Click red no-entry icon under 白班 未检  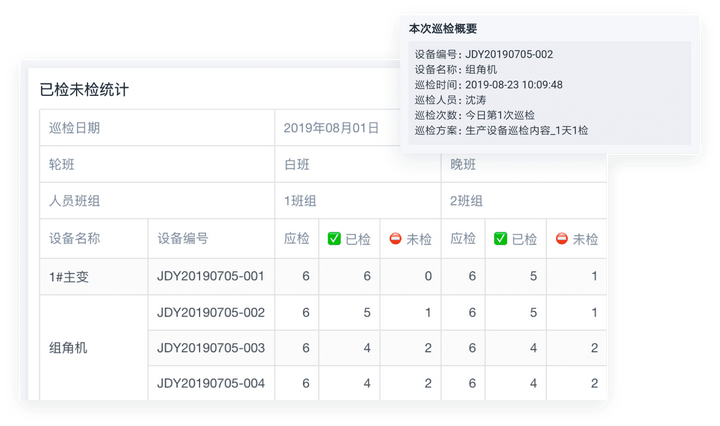tap(395, 239)
